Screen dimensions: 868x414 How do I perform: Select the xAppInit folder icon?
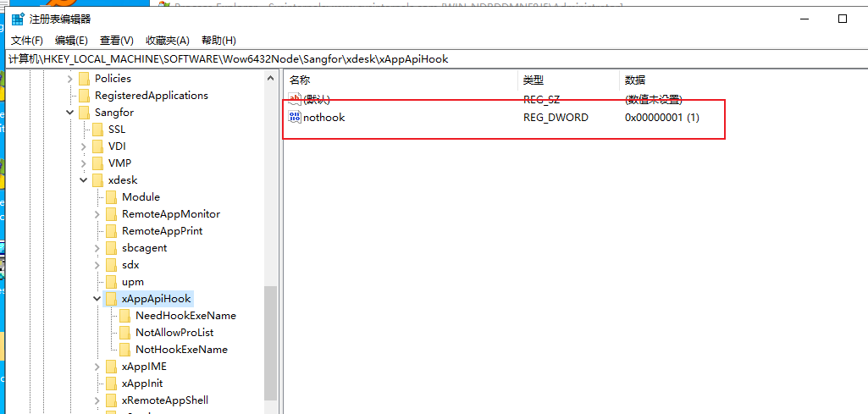(x=111, y=383)
